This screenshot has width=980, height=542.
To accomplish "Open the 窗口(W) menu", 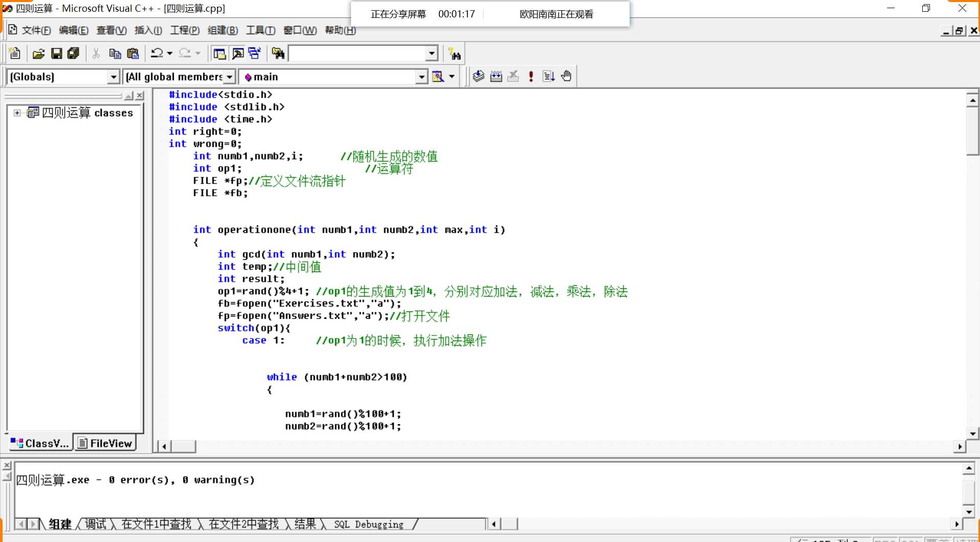I will pyautogui.click(x=300, y=30).
